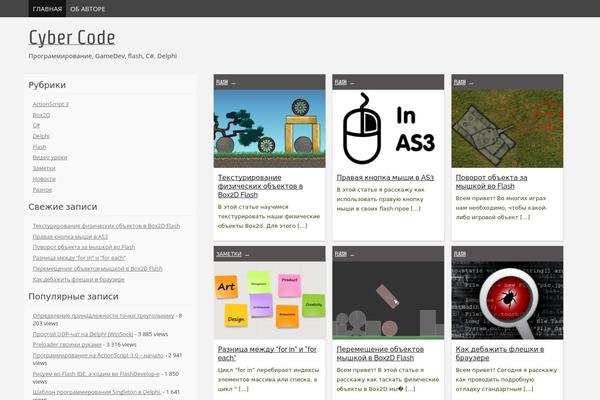This screenshot has width=600, height=400.
Task: Open card title Как дебажить флешки в браузере
Action: point(500,354)
